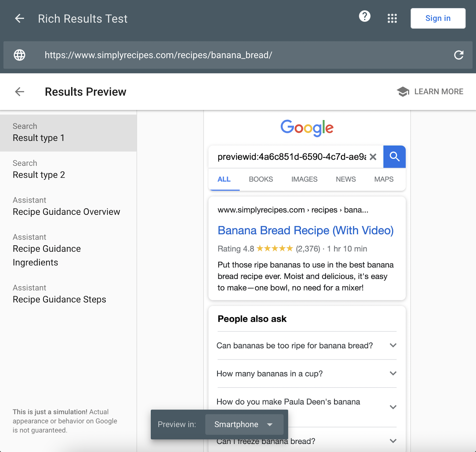The image size is (476, 452).
Task: Switch to the ALL tab
Action: (x=224, y=179)
